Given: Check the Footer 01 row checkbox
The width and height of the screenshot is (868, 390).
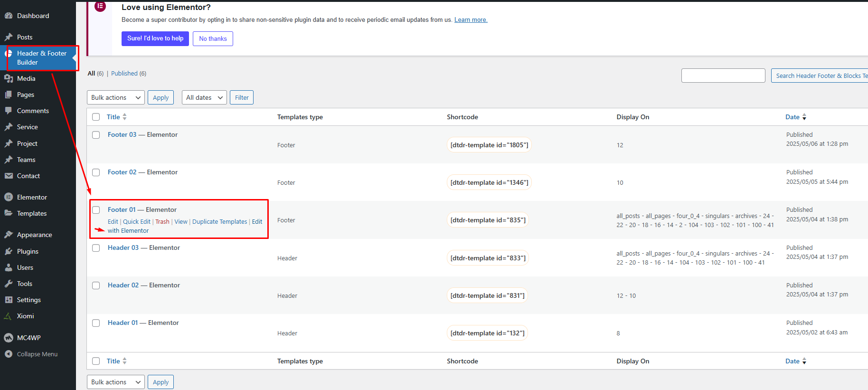Looking at the screenshot, I should pyautogui.click(x=96, y=210).
